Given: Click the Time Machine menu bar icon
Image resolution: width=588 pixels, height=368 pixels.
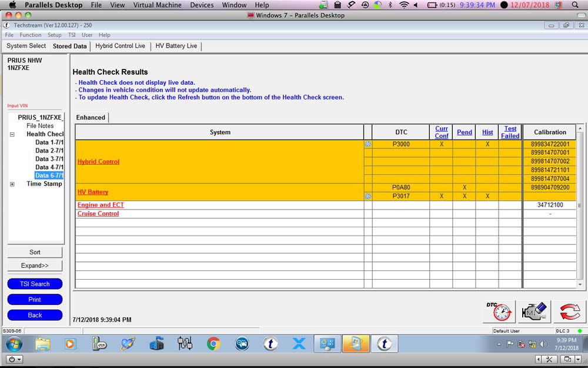Looking at the screenshot, I should pyautogui.click(x=365, y=5).
